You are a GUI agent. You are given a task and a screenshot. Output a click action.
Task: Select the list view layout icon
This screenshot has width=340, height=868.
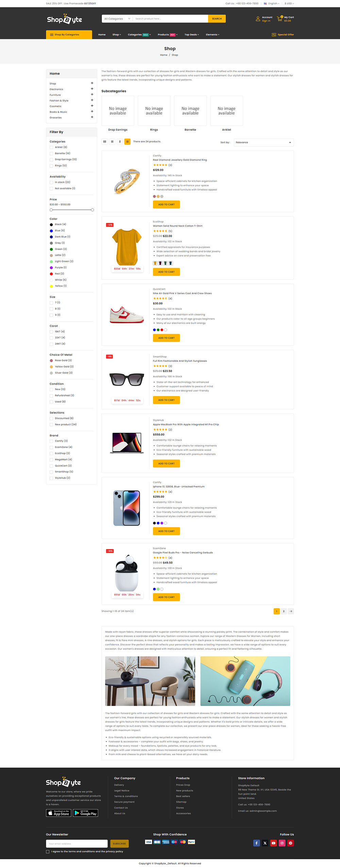click(x=128, y=142)
